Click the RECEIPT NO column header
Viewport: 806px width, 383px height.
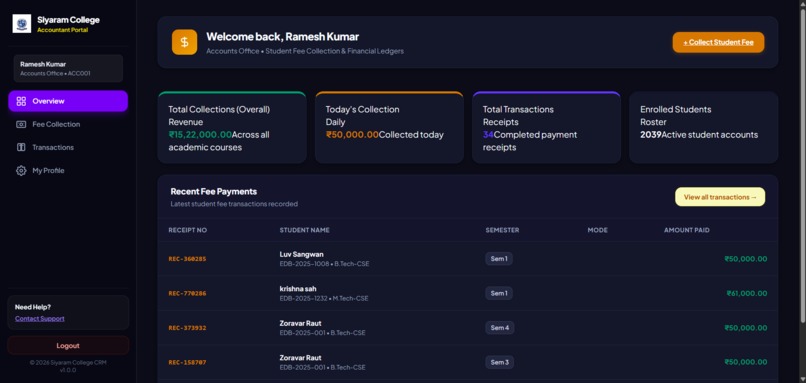(188, 230)
